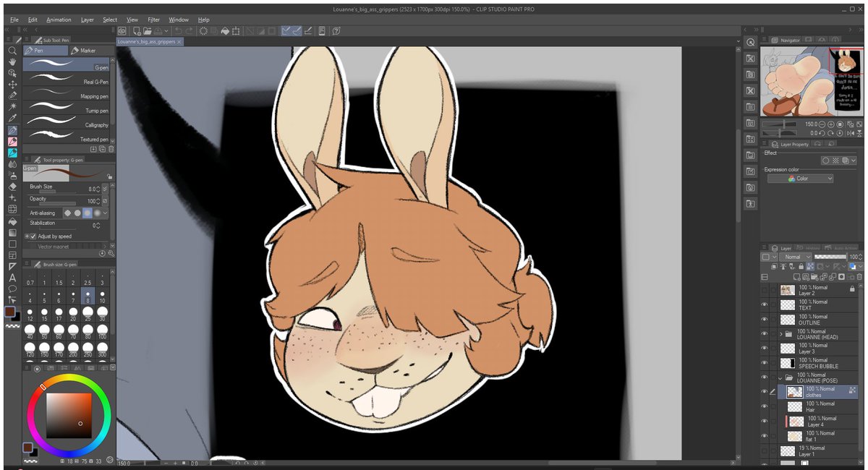Open the Normal blending mode dropdown

pyautogui.click(x=795, y=257)
